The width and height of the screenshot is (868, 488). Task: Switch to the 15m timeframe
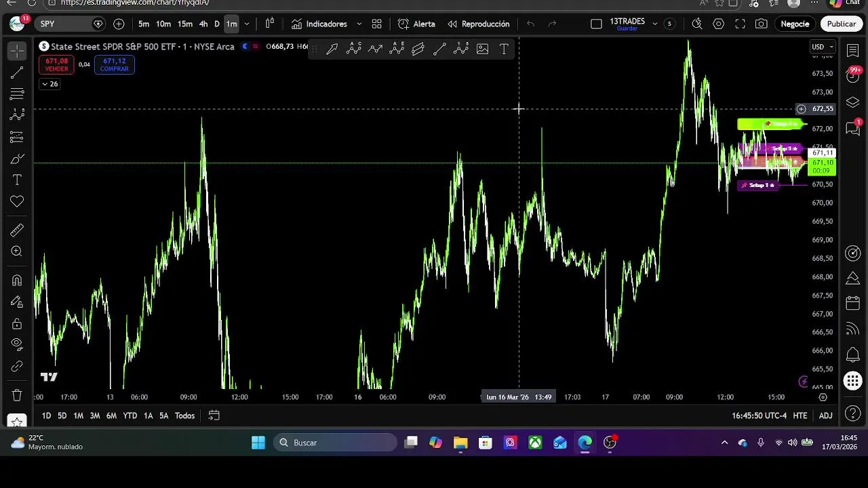click(x=185, y=24)
